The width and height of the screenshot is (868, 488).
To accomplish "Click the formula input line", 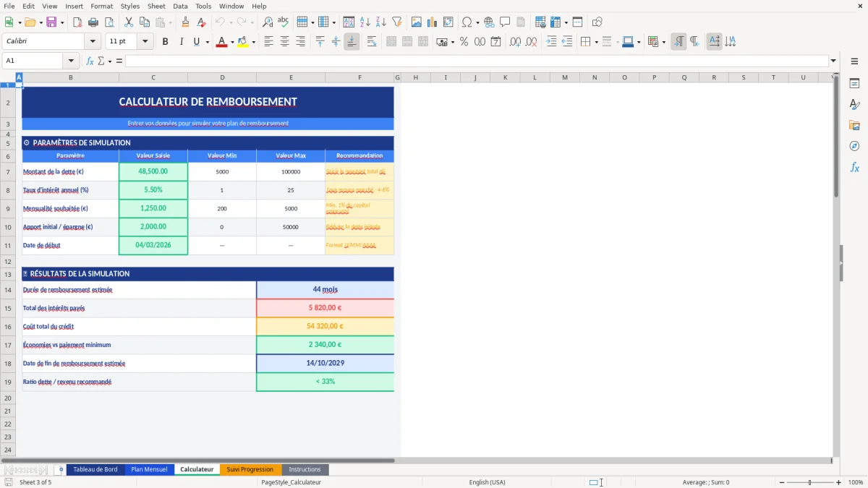I will point(477,61).
